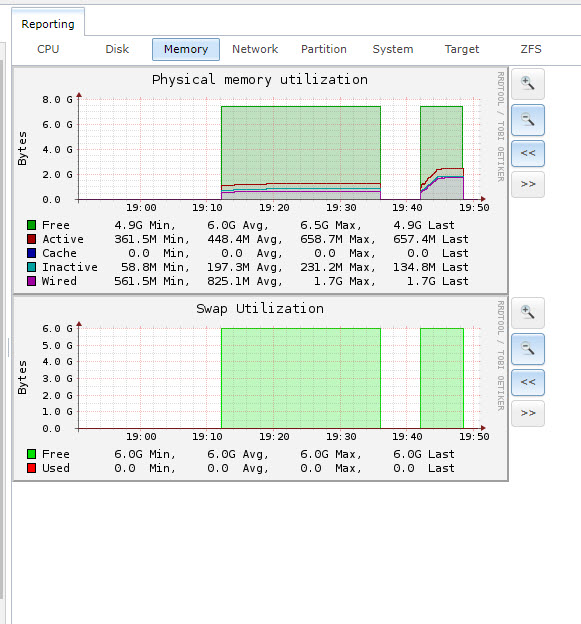Image resolution: width=581 pixels, height=624 pixels.
Task: Click the Swap Used red legend swatch
Action: [x=31, y=468]
